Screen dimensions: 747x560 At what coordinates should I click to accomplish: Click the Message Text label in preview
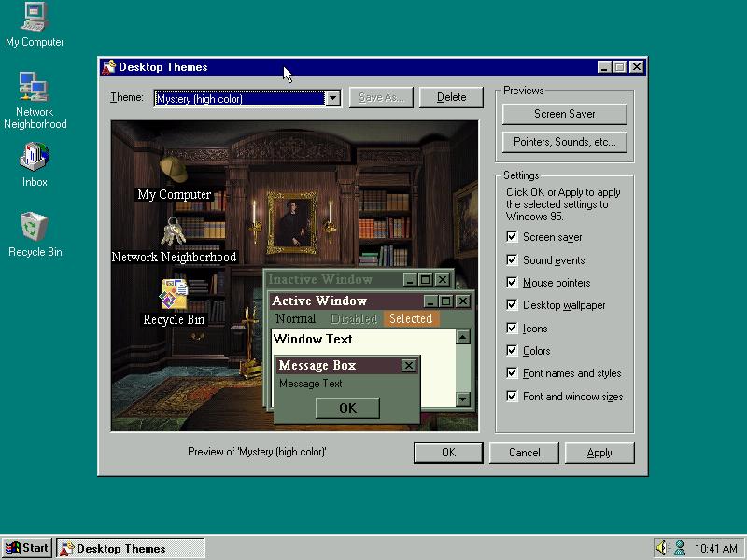[x=311, y=384]
